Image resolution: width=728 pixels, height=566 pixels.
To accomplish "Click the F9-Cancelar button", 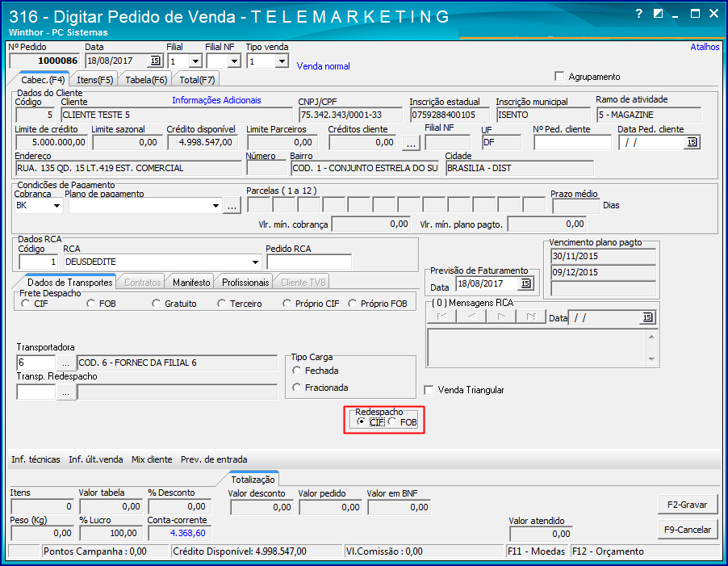I will click(687, 530).
